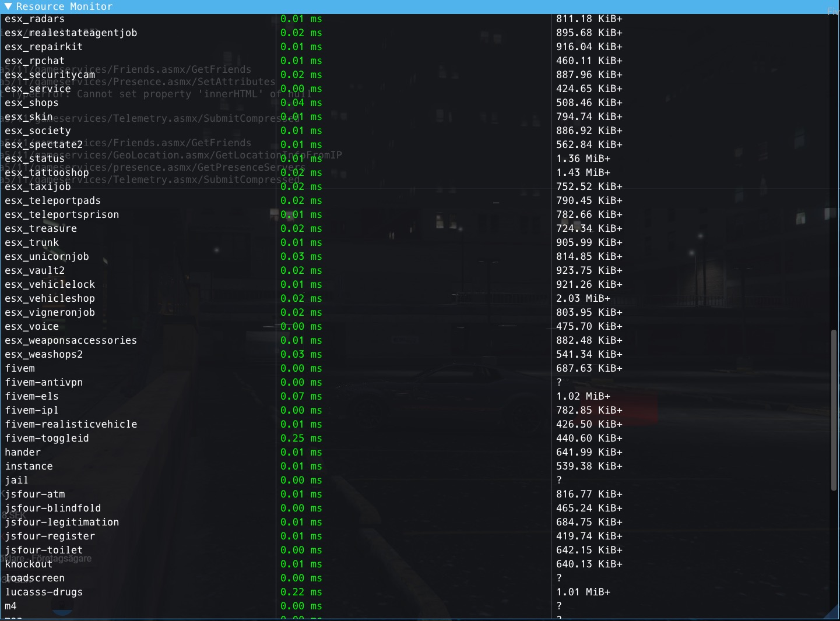The height and width of the screenshot is (621, 840).
Task: Click esx_tattooshop resource name
Action: pos(47,173)
